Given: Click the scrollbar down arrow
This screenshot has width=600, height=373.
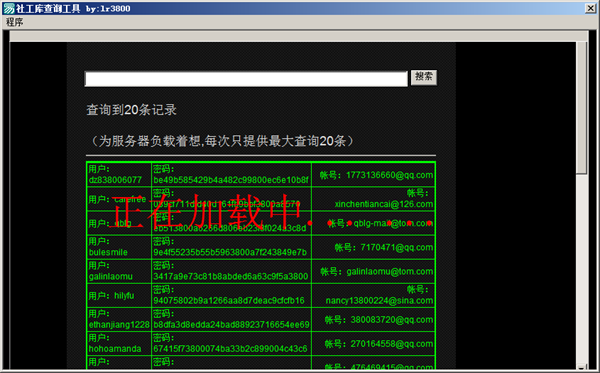Looking at the screenshot, I should coord(582,367).
